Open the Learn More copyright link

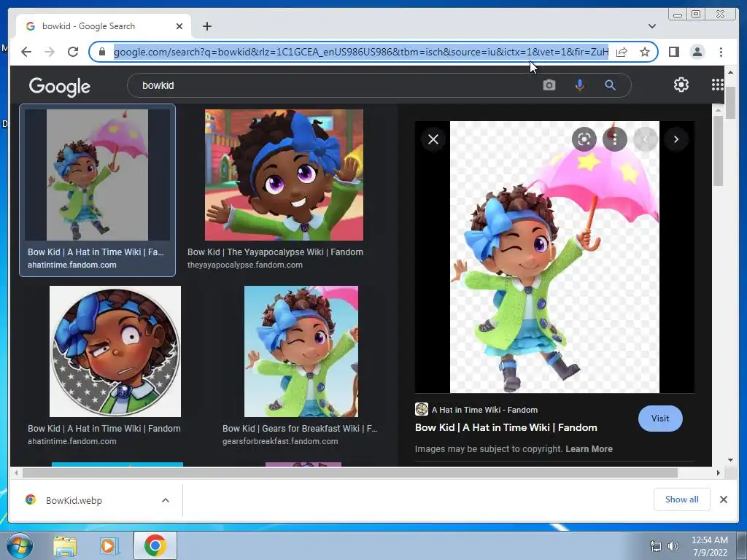[x=589, y=448]
